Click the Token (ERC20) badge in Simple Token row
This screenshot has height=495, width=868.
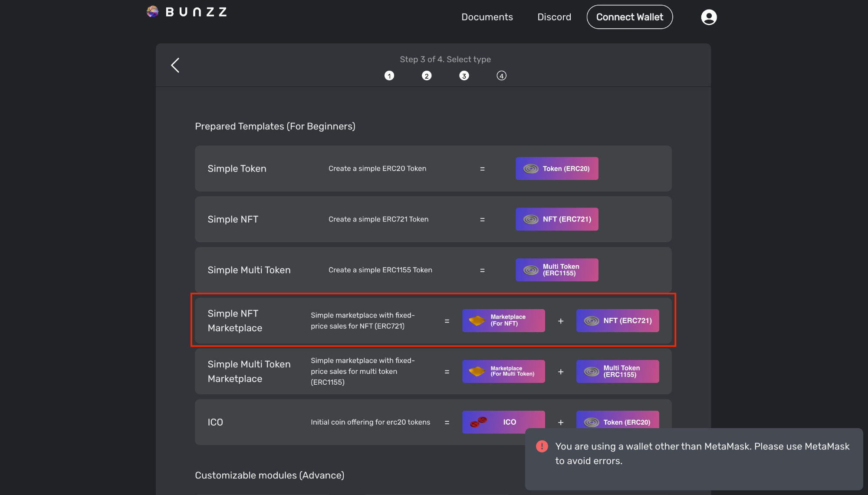[x=557, y=168]
